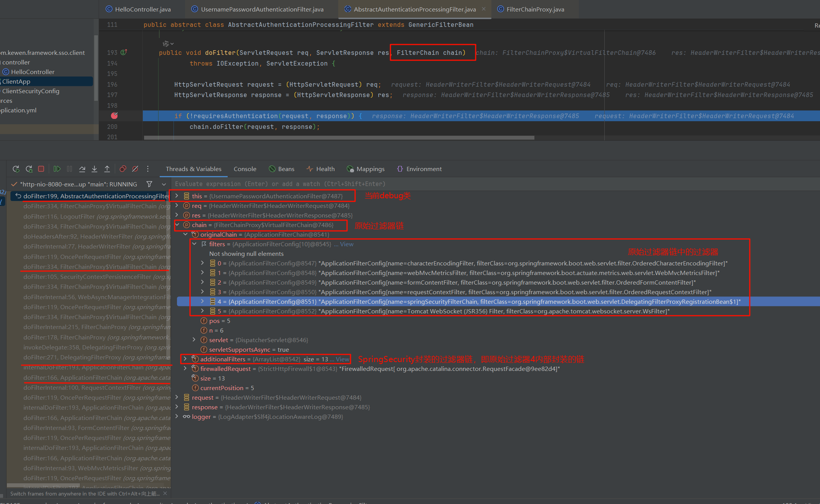Click the editor horizontal scrollbar
This screenshot has height=504, width=820.
point(339,137)
